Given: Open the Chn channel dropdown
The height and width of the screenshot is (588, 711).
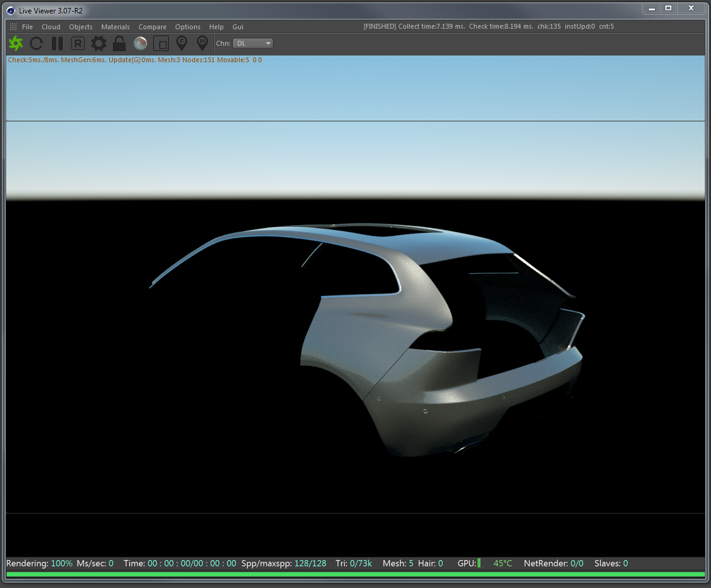Looking at the screenshot, I should coord(253,43).
